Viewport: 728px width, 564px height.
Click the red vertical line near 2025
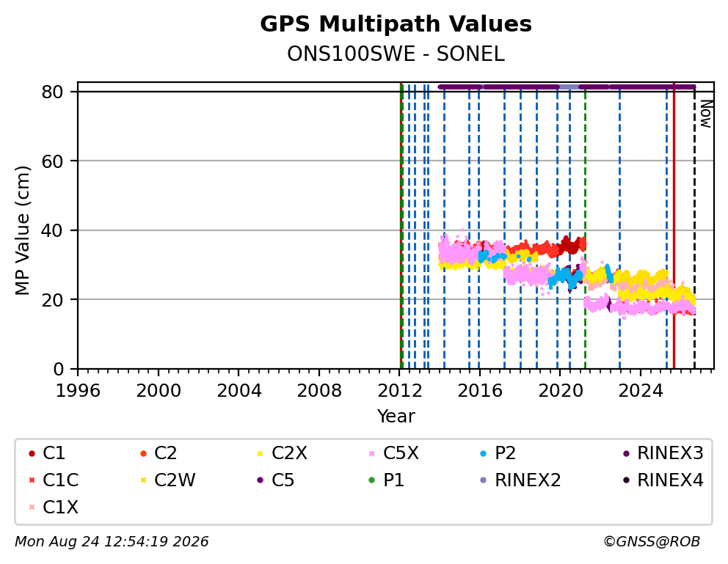[x=674, y=225]
